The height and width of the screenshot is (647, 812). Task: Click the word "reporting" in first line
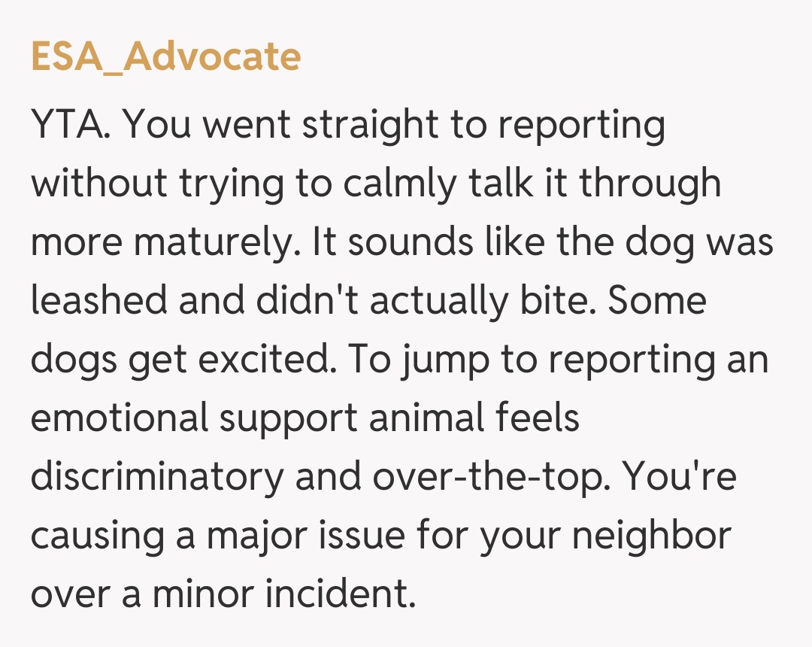(581, 126)
